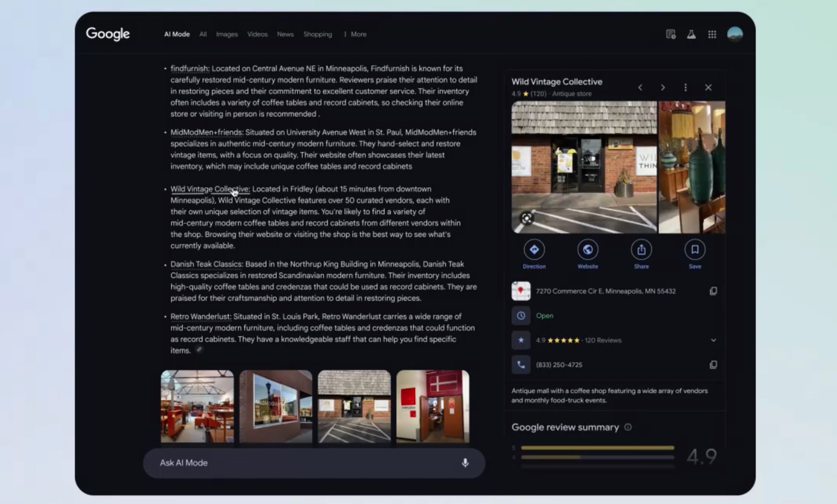
Task: Expand the 120 Reviews row
Action: (714, 340)
